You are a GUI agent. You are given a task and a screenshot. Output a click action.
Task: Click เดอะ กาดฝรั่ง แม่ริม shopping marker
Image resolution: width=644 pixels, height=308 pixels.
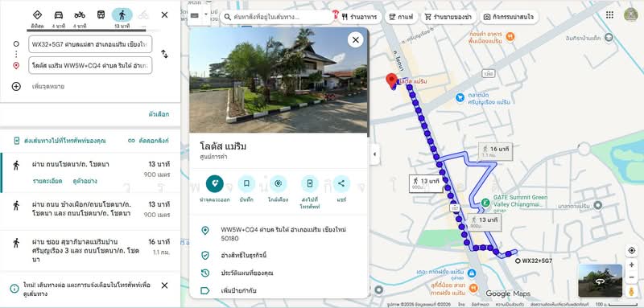point(472,273)
